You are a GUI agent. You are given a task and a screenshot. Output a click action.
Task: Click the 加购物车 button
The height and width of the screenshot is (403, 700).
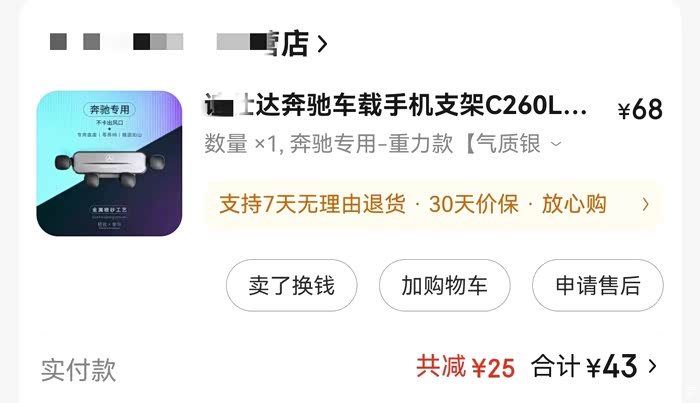pos(445,285)
